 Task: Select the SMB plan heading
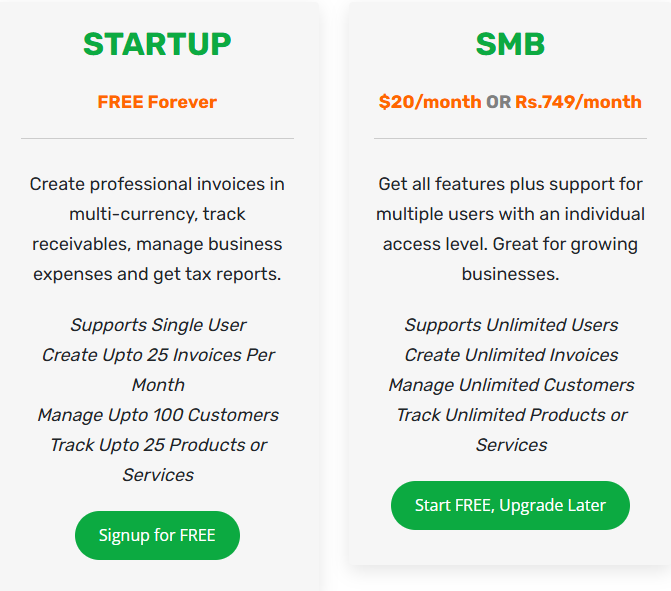pos(510,44)
